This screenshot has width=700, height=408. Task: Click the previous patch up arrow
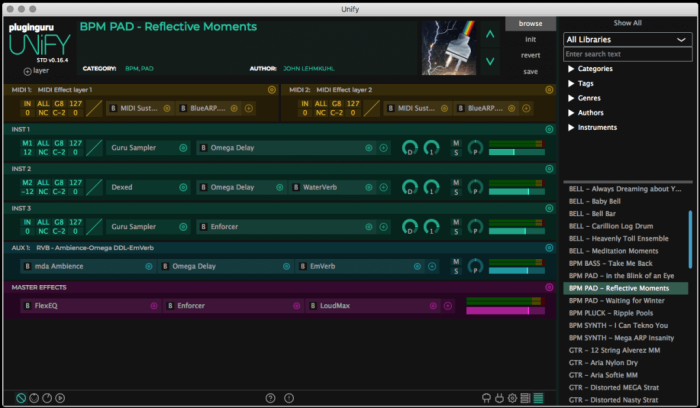[x=490, y=34]
